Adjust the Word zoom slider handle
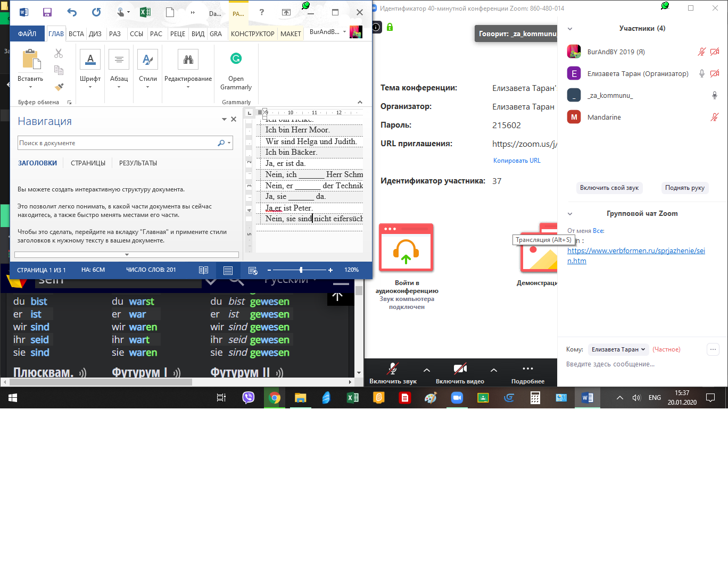This screenshot has width=728, height=569. [301, 270]
